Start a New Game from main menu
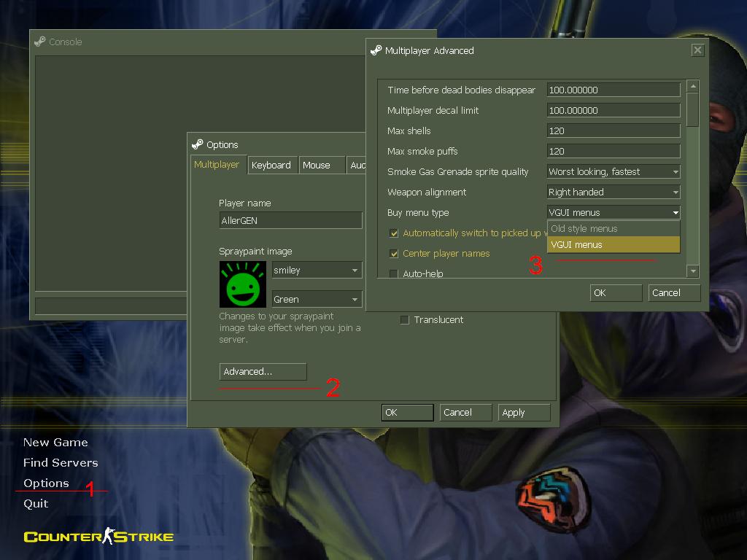This screenshot has height=560, width=747. 55,443
